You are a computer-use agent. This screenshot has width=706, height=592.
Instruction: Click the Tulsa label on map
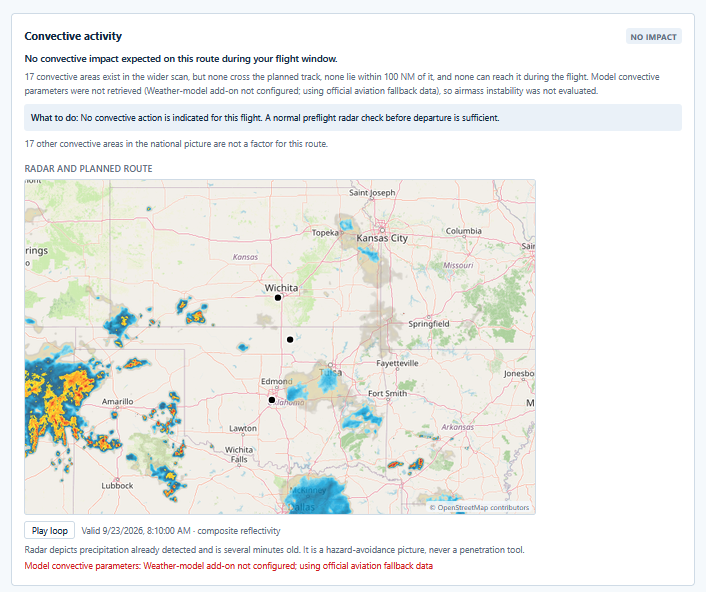point(330,372)
